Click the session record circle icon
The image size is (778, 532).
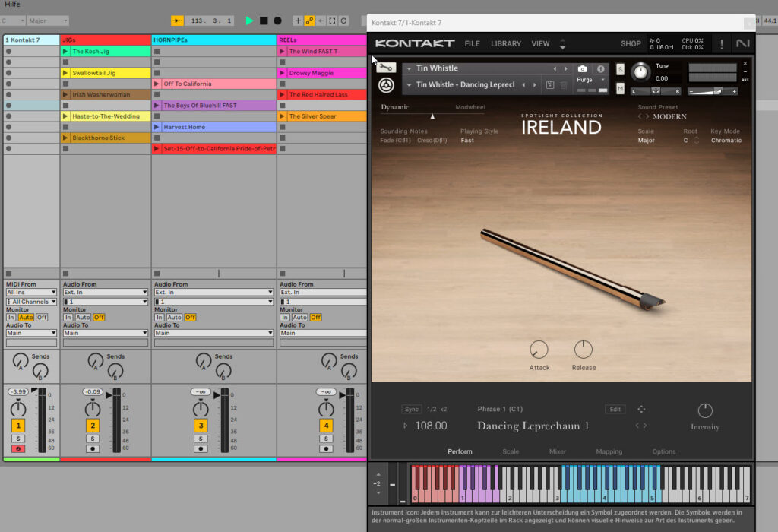click(343, 21)
